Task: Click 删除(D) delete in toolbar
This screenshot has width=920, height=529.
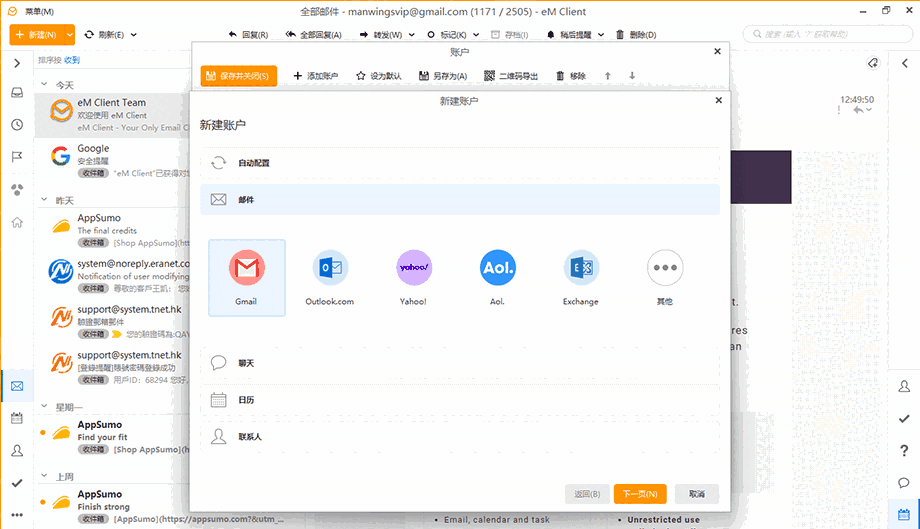Action: coord(636,35)
